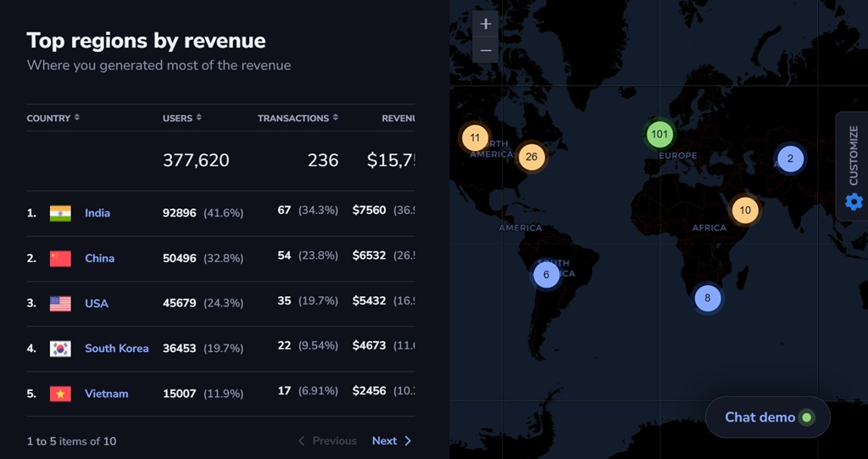The height and width of the screenshot is (459, 868).
Task: Sort table by Transactions column
Action: [298, 118]
